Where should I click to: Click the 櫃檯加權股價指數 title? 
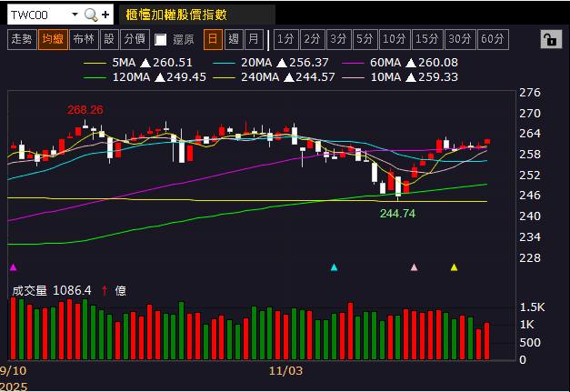(x=176, y=15)
